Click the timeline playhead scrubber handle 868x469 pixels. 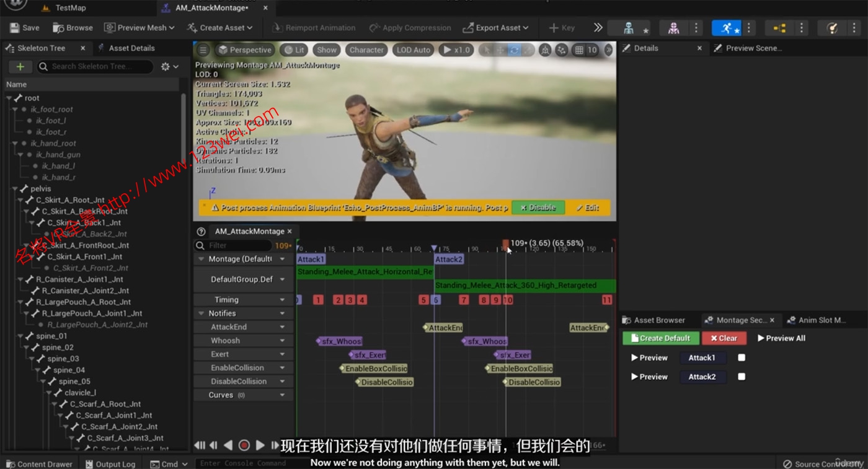505,244
